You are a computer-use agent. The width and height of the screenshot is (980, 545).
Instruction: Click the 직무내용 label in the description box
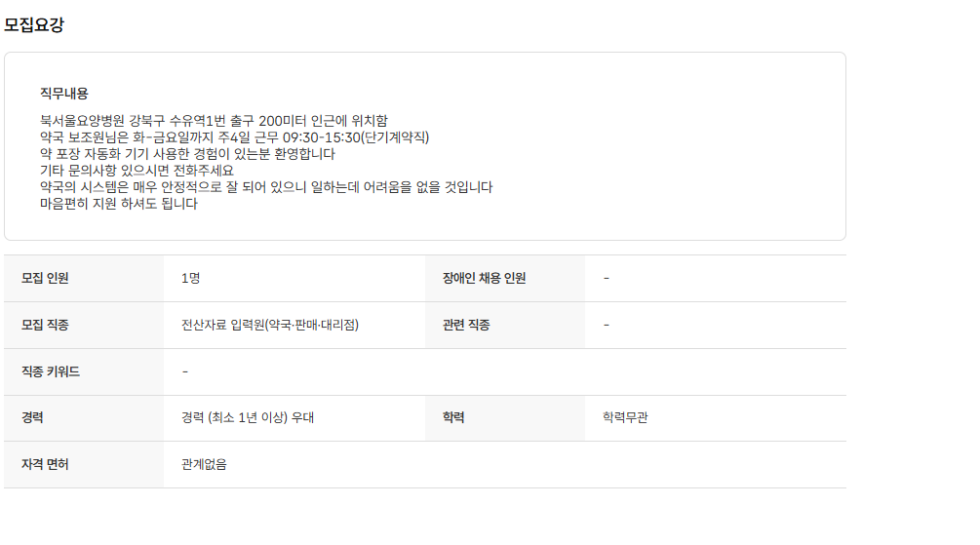pos(64,94)
